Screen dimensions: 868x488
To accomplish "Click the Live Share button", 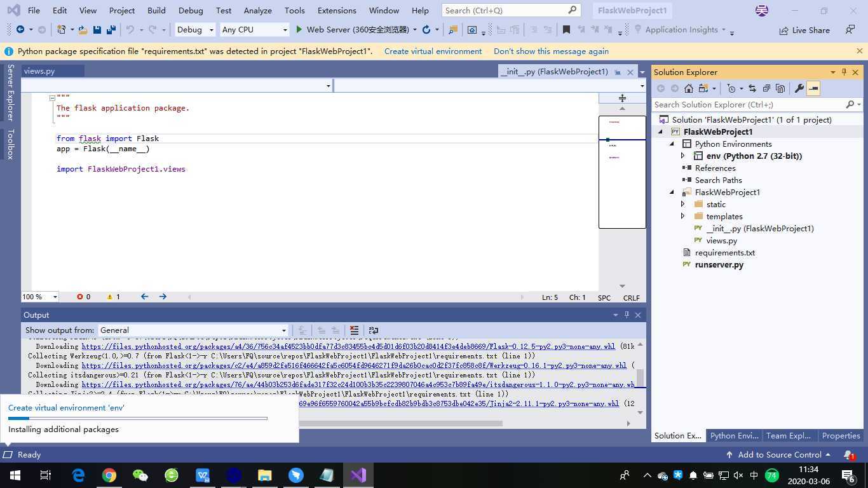I will point(804,30).
